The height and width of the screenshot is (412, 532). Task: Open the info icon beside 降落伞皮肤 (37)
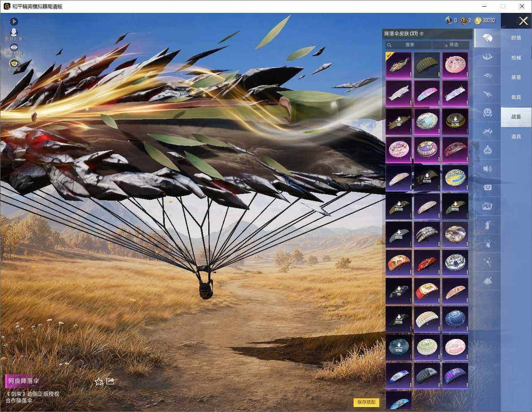(422, 34)
